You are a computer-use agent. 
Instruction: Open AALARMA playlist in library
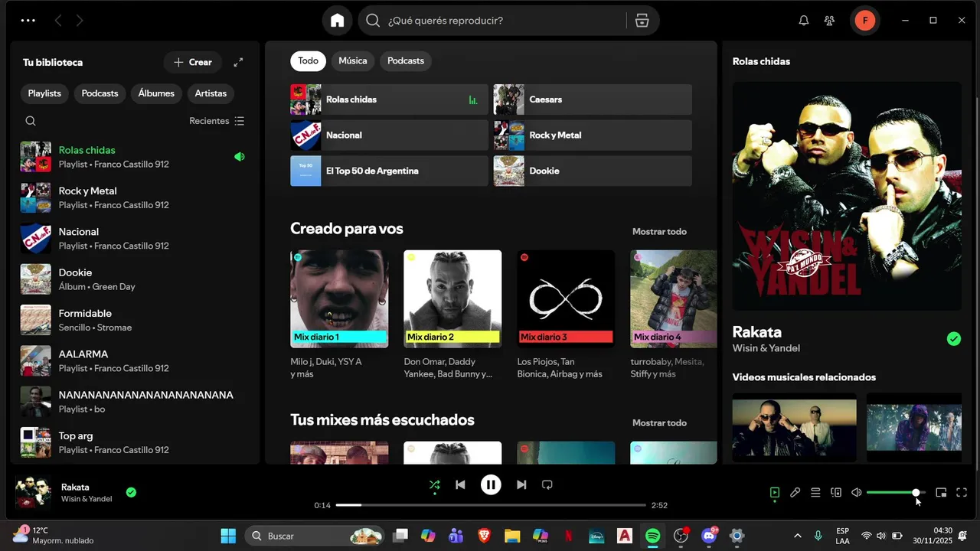coord(135,360)
